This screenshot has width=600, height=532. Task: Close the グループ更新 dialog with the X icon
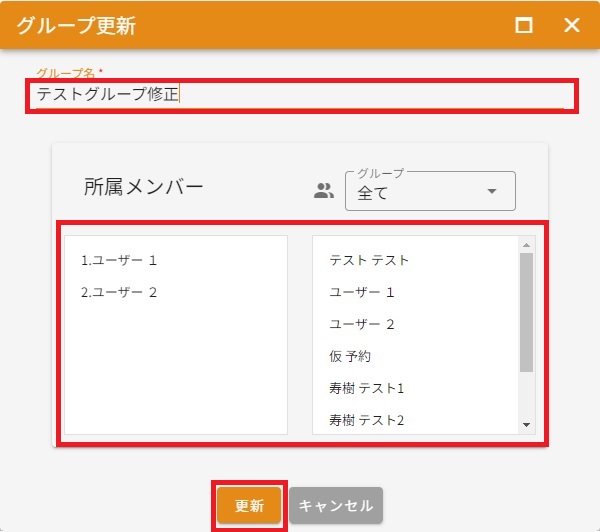[572, 25]
